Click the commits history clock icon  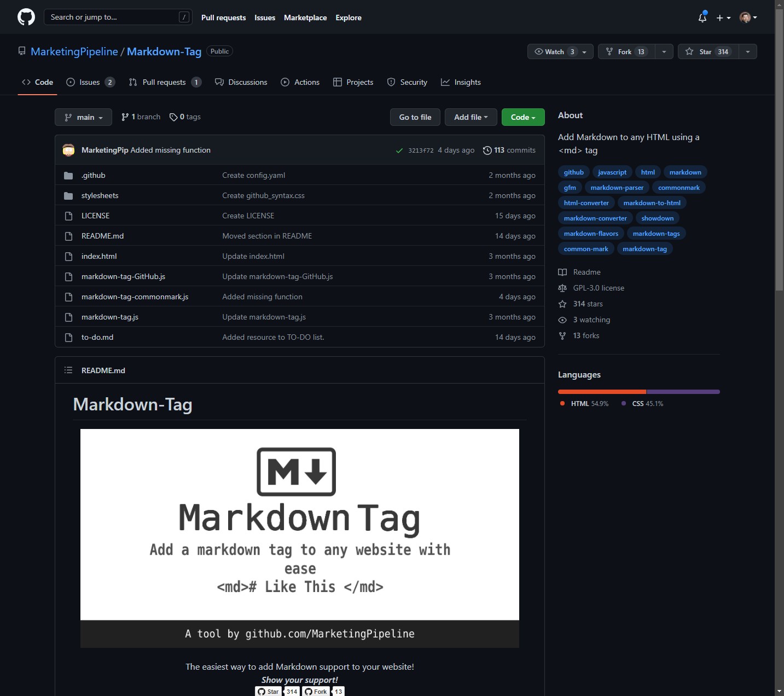click(487, 150)
